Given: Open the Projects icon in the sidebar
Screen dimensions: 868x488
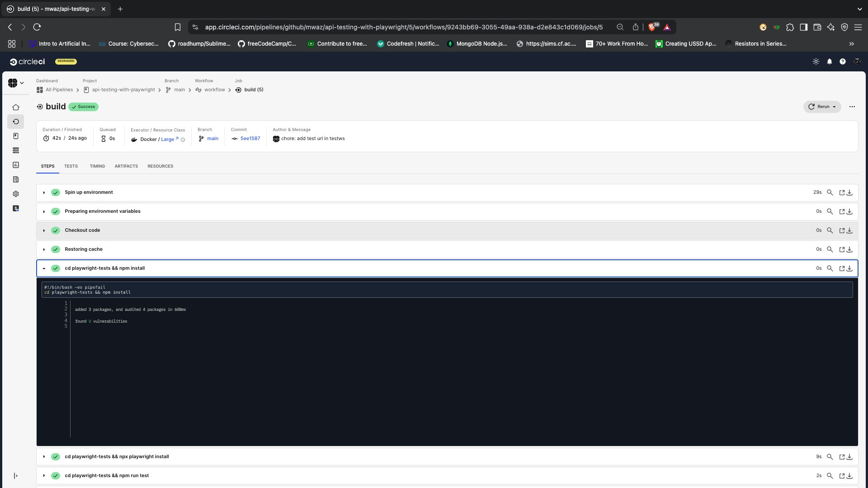Looking at the screenshot, I should (16, 136).
